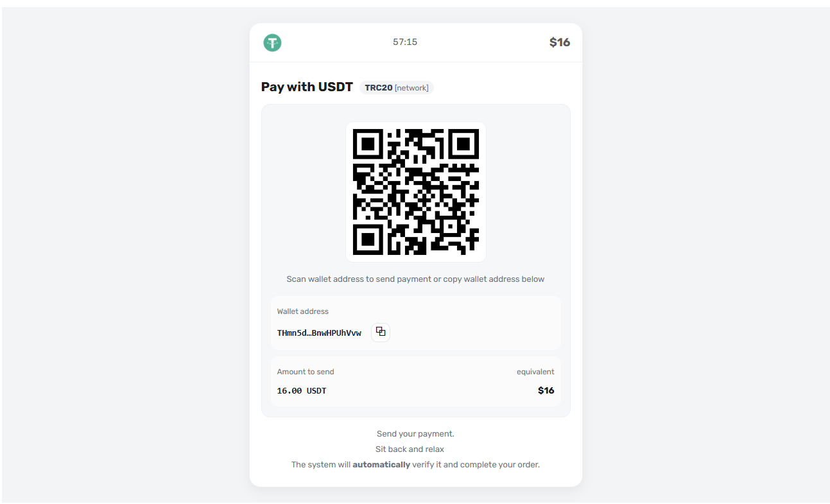Select the Pay with USDT heading
Image resolution: width=830 pixels, height=504 pixels.
point(306,87)
